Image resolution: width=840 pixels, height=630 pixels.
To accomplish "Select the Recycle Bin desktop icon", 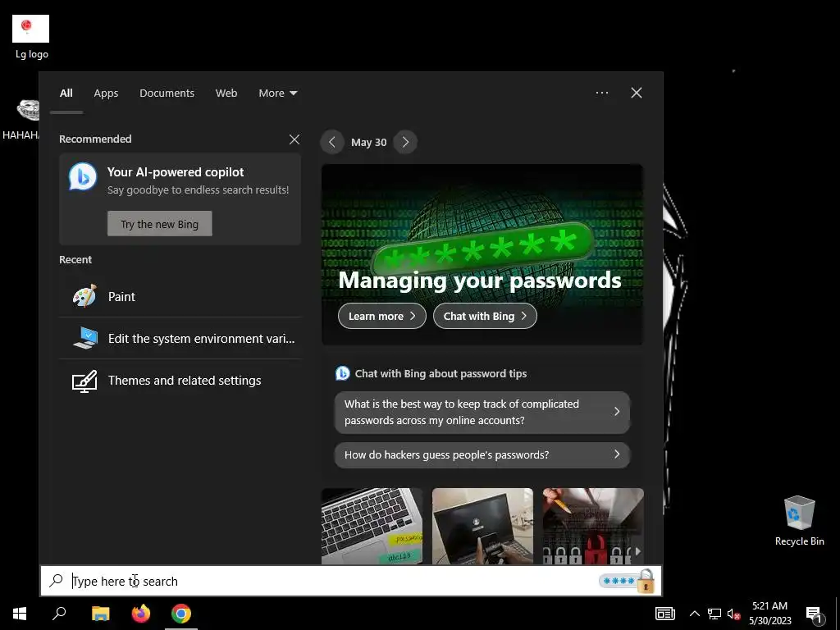I will (799, 521).
